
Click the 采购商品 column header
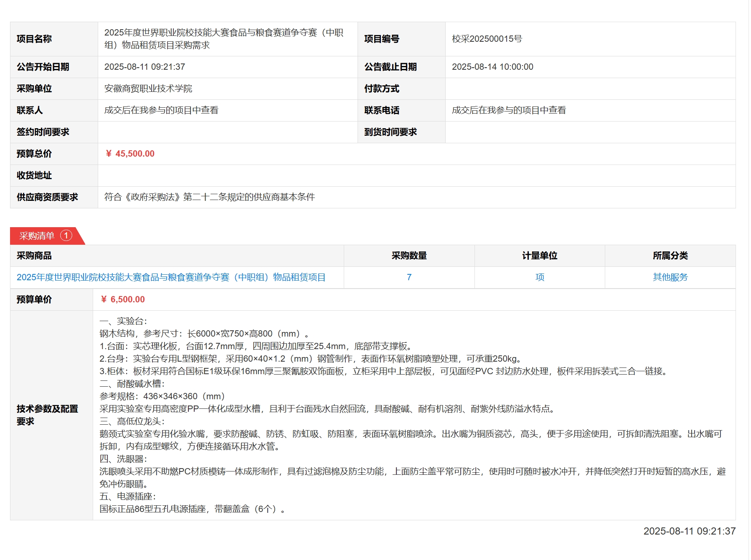(x=34, y=256)
